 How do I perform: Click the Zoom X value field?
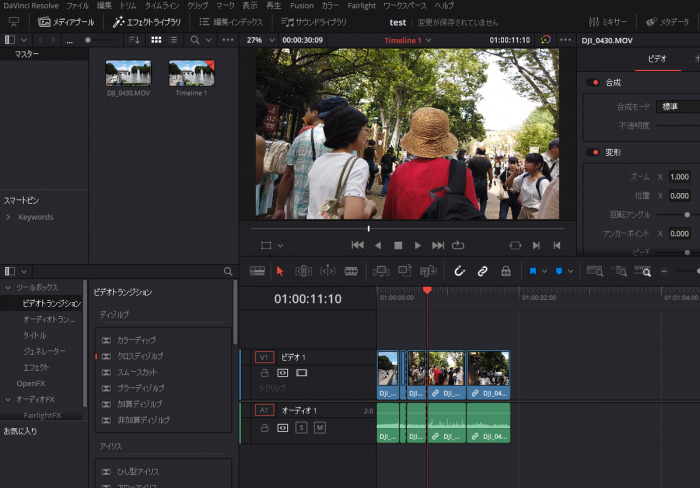(x=679, y=177)
